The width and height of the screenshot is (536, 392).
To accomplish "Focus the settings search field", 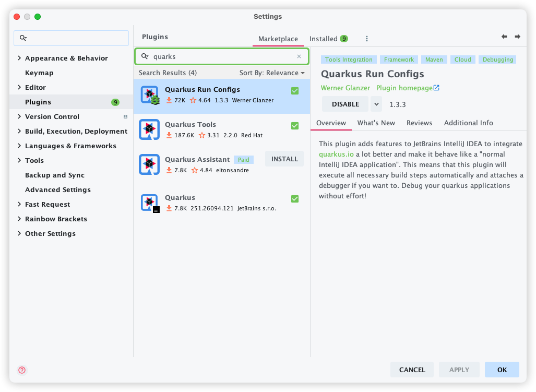I will point(71,38).
